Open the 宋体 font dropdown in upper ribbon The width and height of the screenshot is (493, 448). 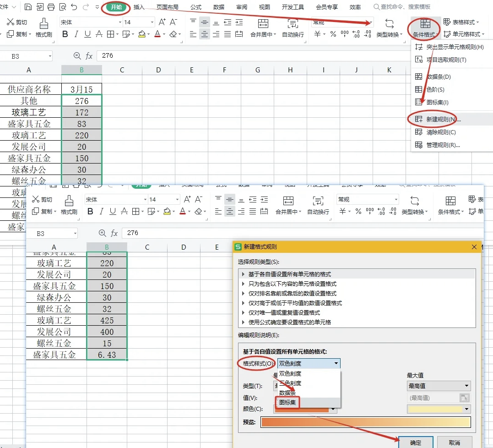pos(120,22)
